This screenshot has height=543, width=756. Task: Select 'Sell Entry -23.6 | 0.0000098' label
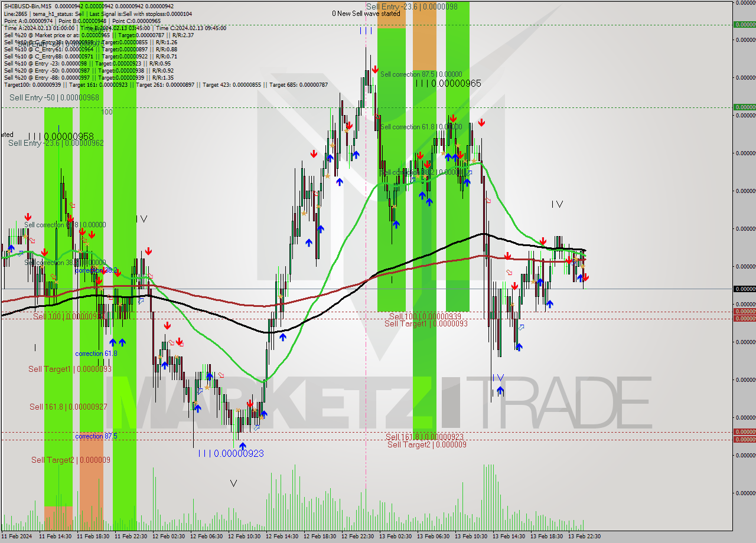pyautogui.click(x=412, y=6)
